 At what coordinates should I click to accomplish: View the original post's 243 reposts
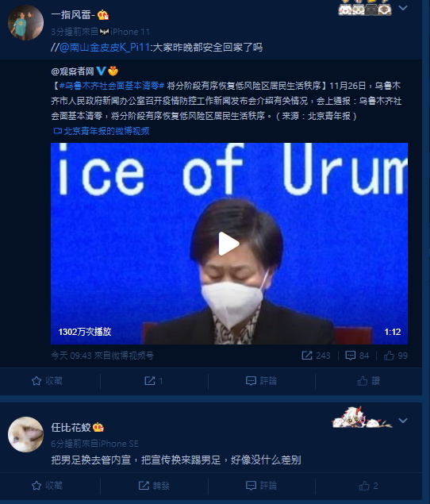tap(316, 356)
